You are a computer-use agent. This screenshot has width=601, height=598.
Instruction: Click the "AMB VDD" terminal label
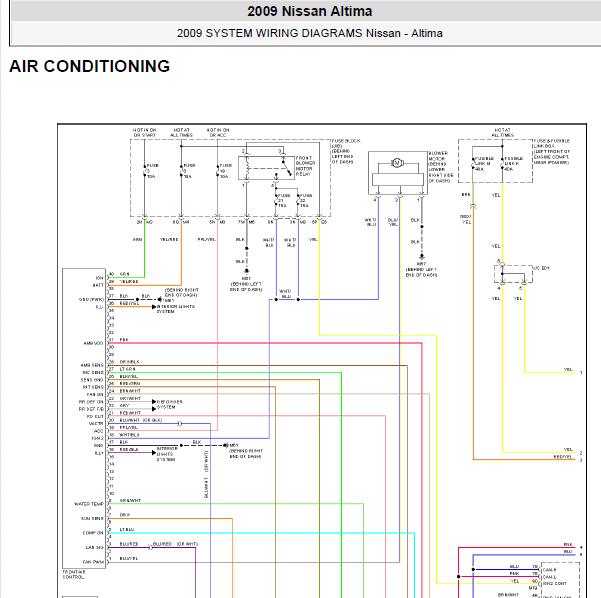pos(93,343)
